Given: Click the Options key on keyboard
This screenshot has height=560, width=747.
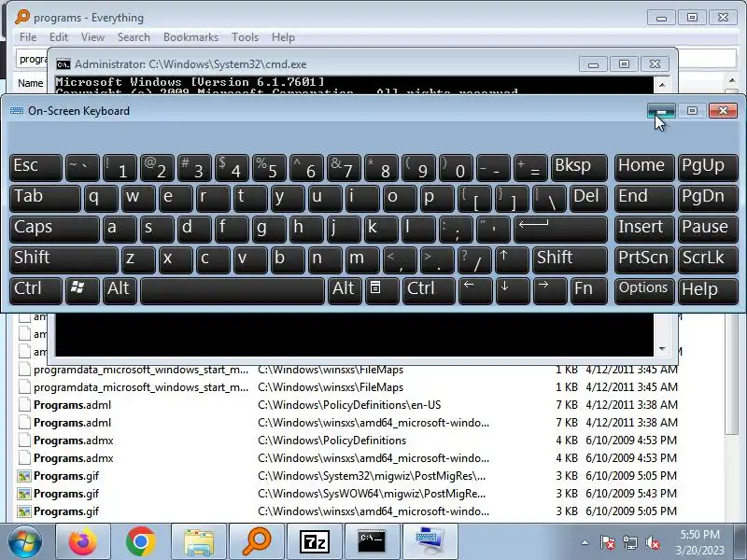Looking at the screenshot, I should 644,289.
